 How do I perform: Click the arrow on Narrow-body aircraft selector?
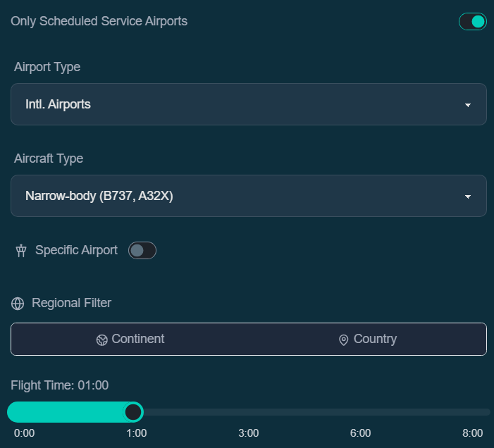coord(468,197)
